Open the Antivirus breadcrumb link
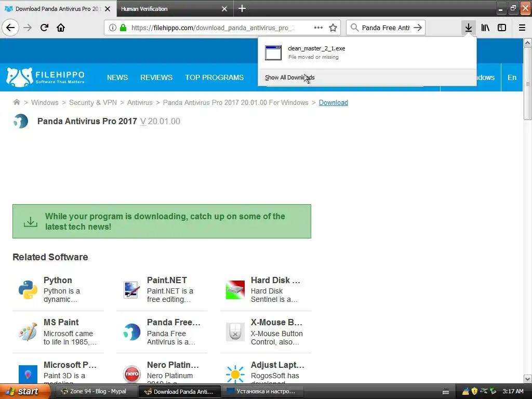This screenshot has height=399, width=532. tap(140, 102)
